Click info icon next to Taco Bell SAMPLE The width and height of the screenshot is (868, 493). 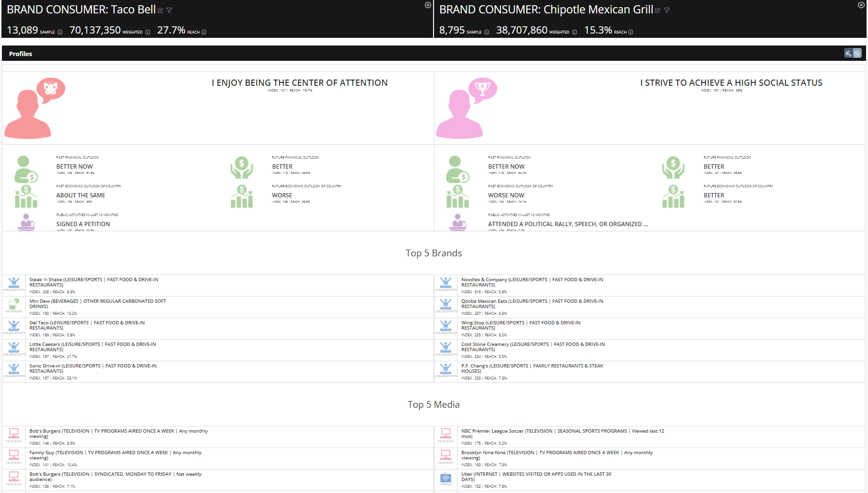point(60,32)
